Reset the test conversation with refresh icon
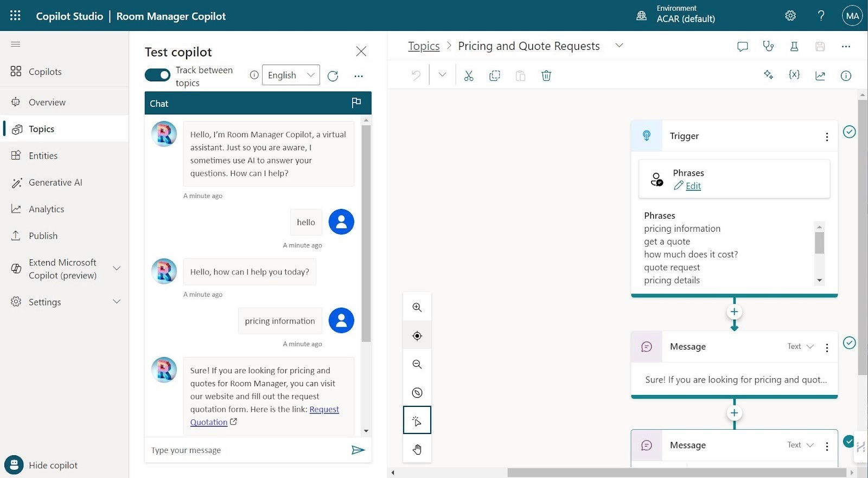Image resolution: width=868 pixels, height=478 pixels. 333,76
